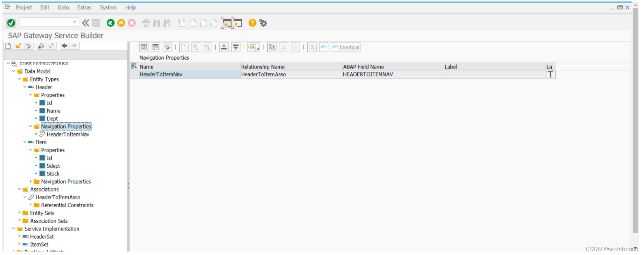Click the text symbol T in La column
The width and height of the screenshot is (644, 255).
click(x=551, y=74)
